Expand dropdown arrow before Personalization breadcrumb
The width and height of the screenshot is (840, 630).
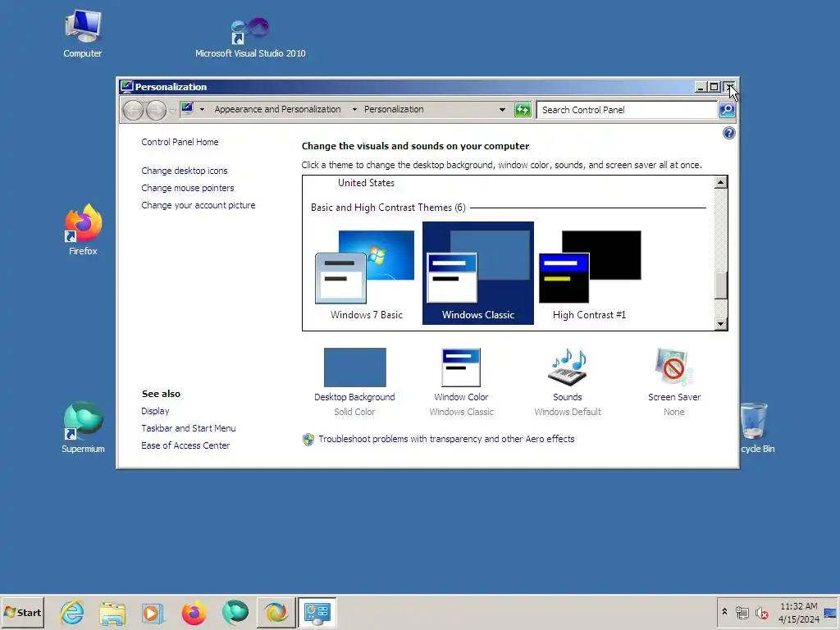pyautogui.click(x=354, y=109)
